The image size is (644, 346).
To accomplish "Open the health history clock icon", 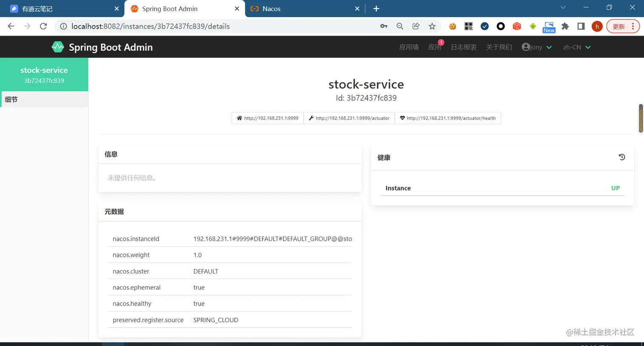I will click(x=622, y=157).
